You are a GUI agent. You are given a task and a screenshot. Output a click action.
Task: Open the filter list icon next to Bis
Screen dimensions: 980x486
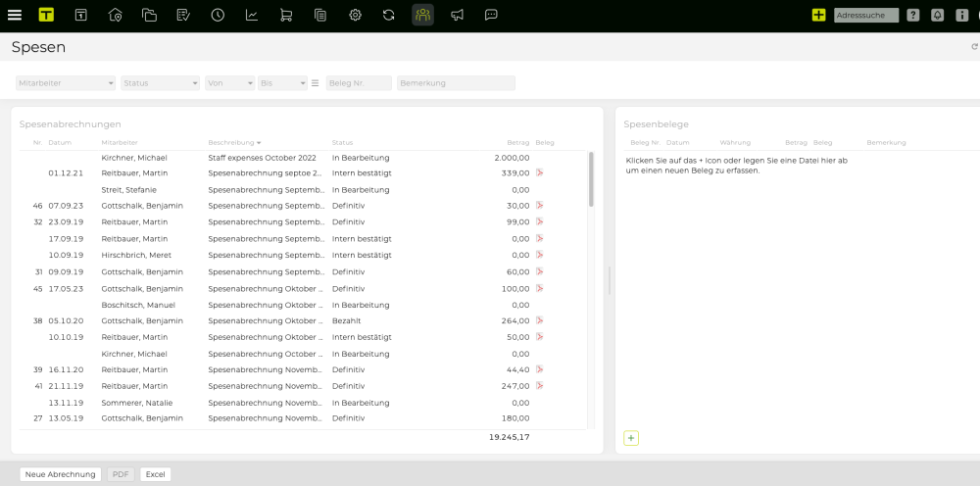click(x=315, y=83)
